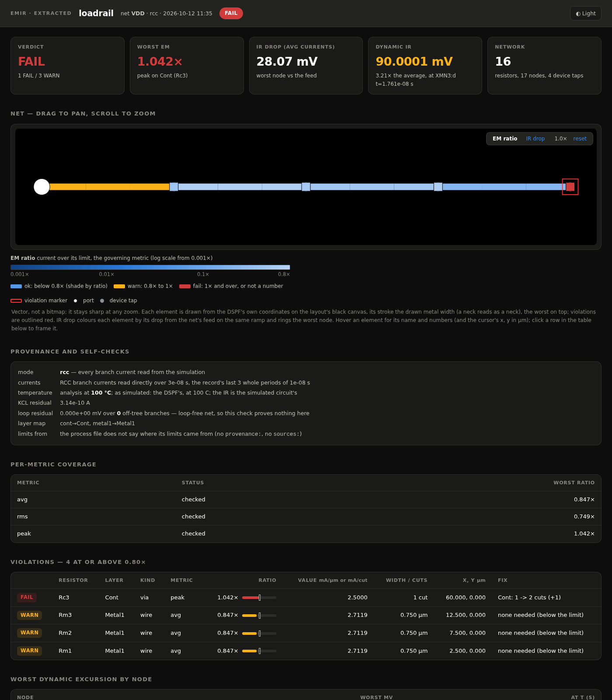This screenshot has height=700, width=612.
Task: Select the EM ratio view tab
Action: (x=504, y=139)
